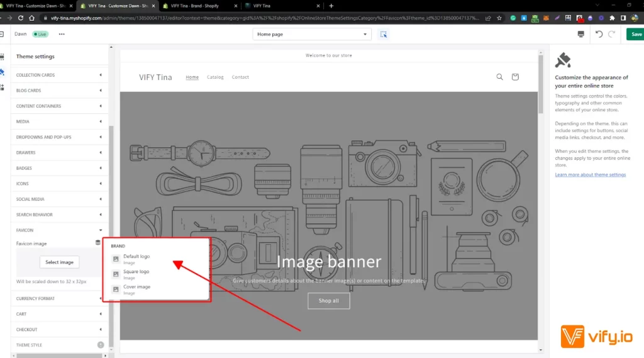644x358 pixels.
Task: Open the Home page template dropdown
Action: point(312,34)
